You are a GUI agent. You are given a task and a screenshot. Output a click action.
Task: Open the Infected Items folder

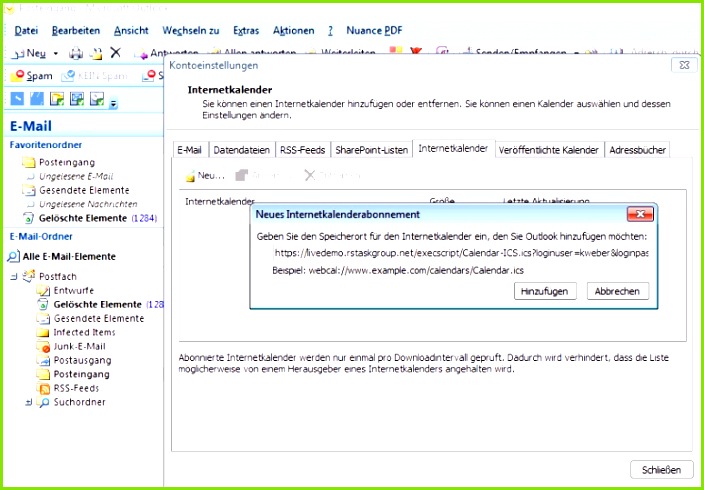pyautogui.click(x=85, y=332)
